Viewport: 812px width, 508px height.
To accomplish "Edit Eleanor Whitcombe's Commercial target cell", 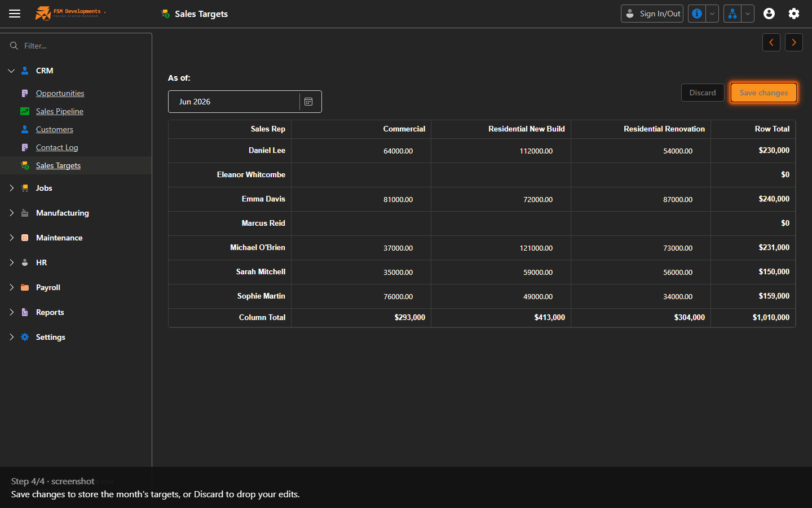I will point(361,175).
